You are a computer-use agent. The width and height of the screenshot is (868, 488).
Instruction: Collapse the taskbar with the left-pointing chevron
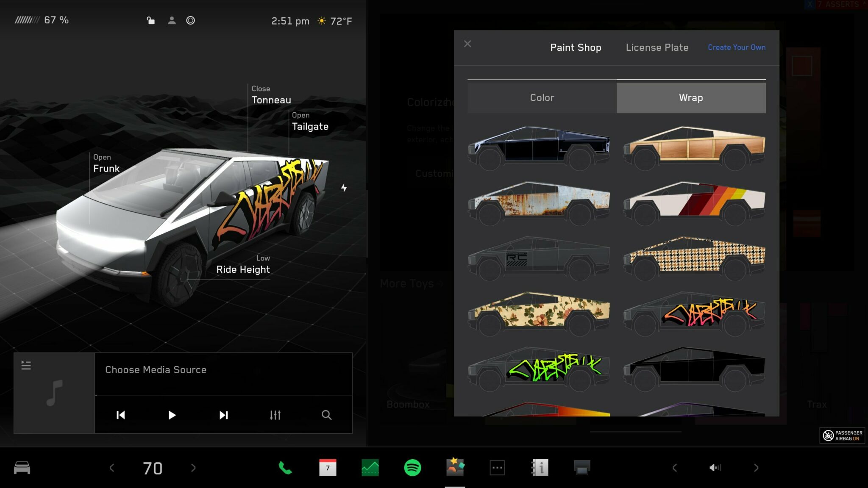click(676, 468)
